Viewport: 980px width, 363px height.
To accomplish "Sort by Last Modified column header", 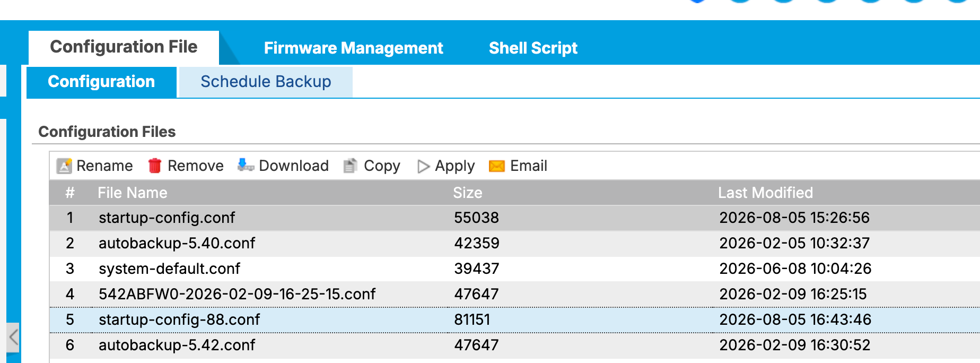I will coord(765,193).
